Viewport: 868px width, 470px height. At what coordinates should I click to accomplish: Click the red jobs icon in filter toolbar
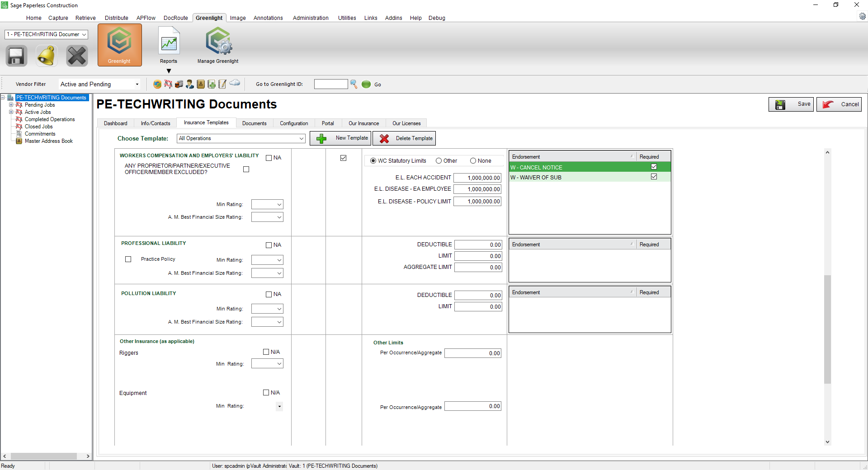(x=168, y=84)
